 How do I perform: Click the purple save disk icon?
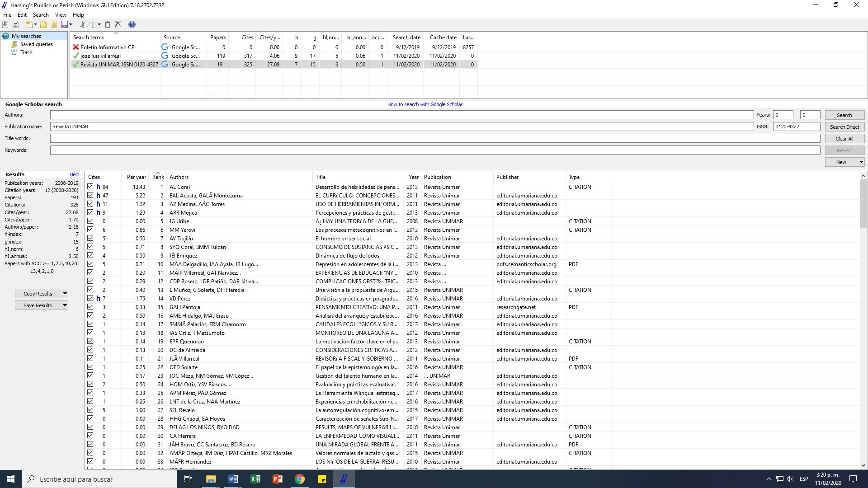pyautogui.click(x=65, y=24)
